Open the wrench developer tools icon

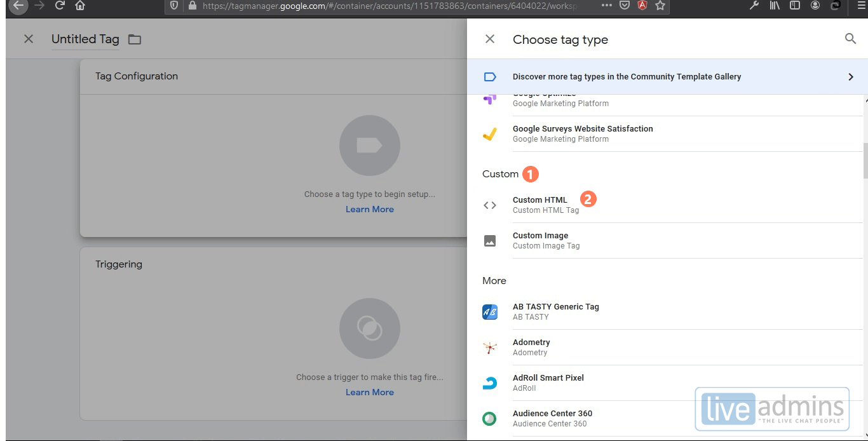click(x=754, y=6)
